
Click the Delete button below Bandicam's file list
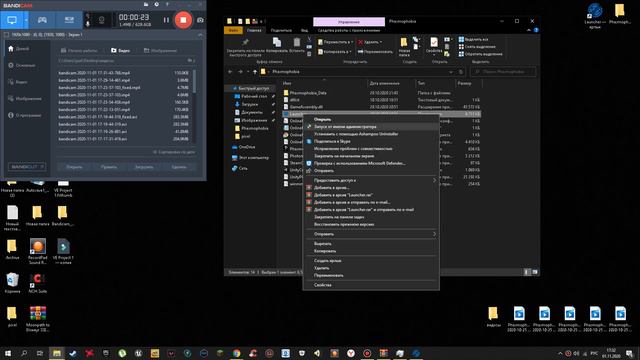click(179, 167)
